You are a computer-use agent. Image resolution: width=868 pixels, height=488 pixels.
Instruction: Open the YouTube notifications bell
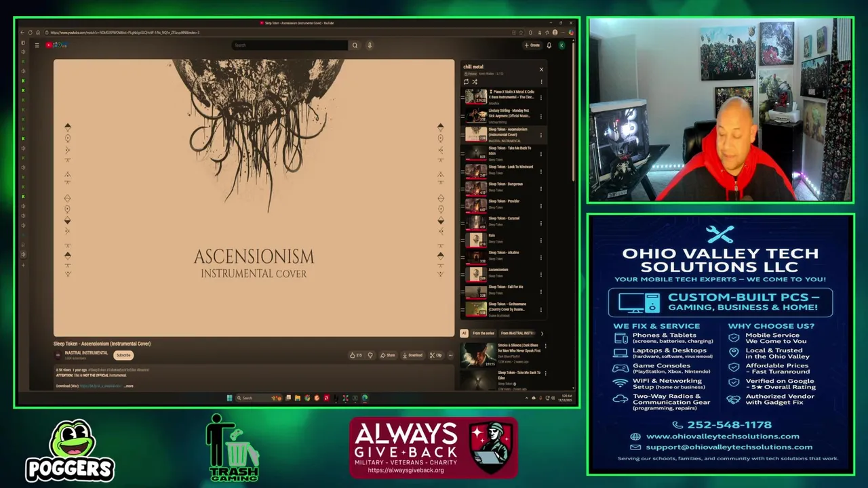pos(549,45)
